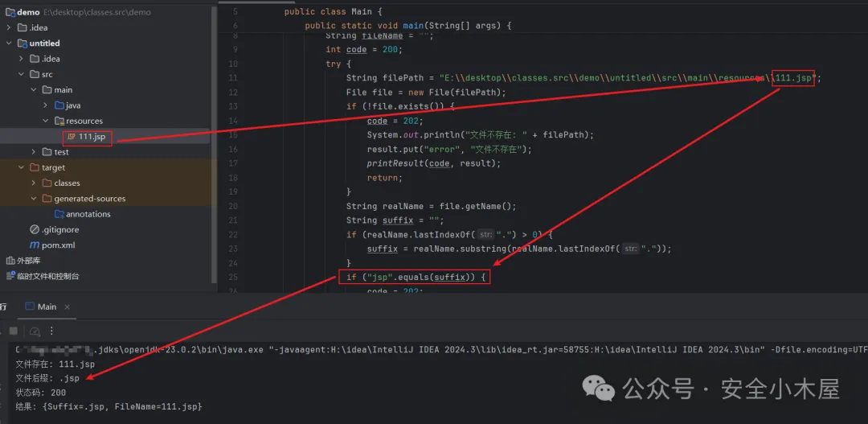Click the External Libraries (外部库) icon
This screenshot has height=424, width=868.
[10, 261]
